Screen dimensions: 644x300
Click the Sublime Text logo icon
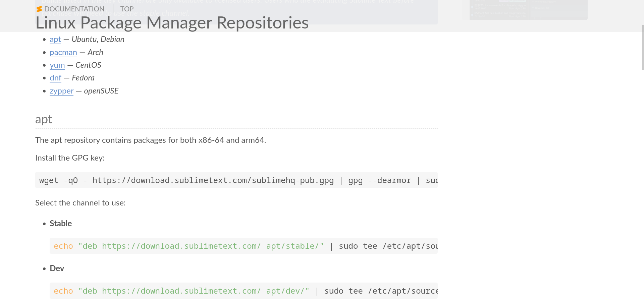point(39,9)
